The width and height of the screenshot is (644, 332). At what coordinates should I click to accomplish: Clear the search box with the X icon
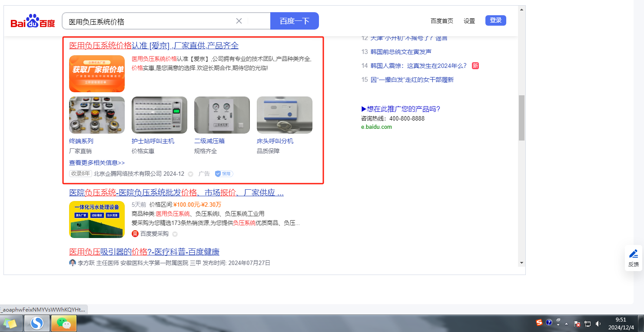click(239, 21)
